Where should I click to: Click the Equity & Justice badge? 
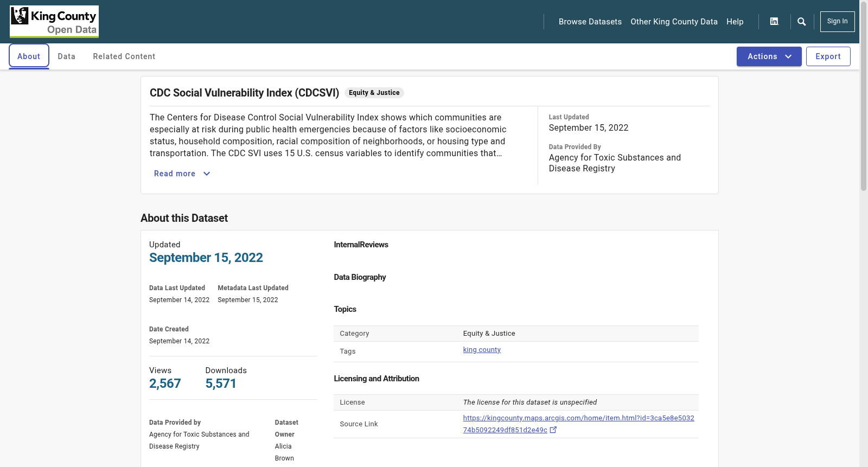pyautogui.click(x=374, y=93)
